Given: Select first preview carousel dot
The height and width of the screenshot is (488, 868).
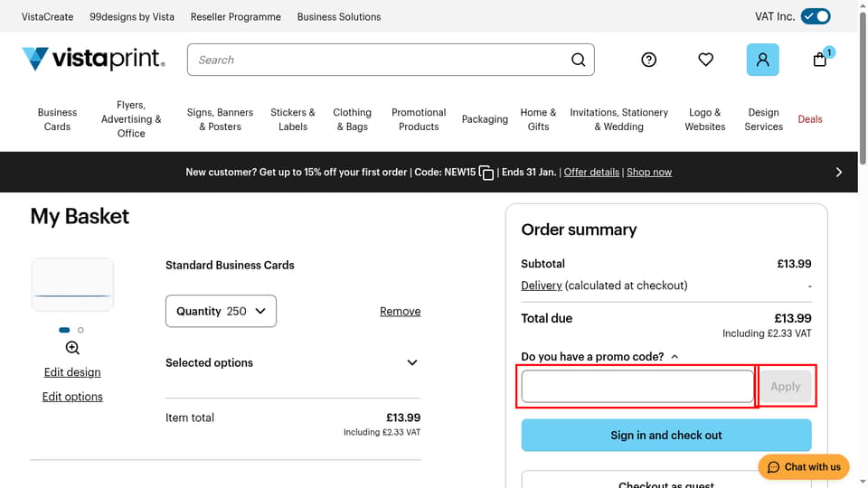Looking at the screenshot, I should pos(64,330).
